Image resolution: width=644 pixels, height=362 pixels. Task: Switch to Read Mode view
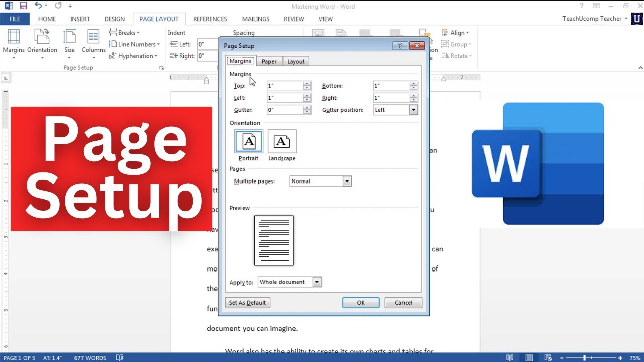pyautogui.click(x=510, y=358)
